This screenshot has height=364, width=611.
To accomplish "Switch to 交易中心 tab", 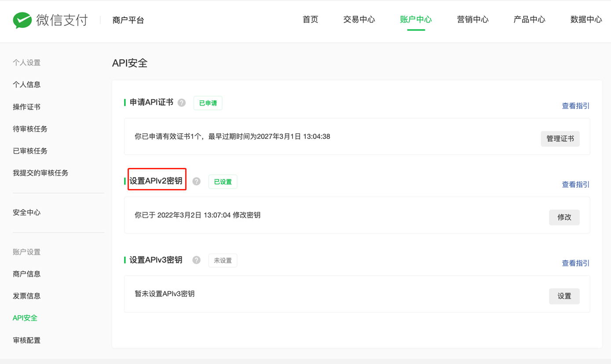I will pos(359,20).
